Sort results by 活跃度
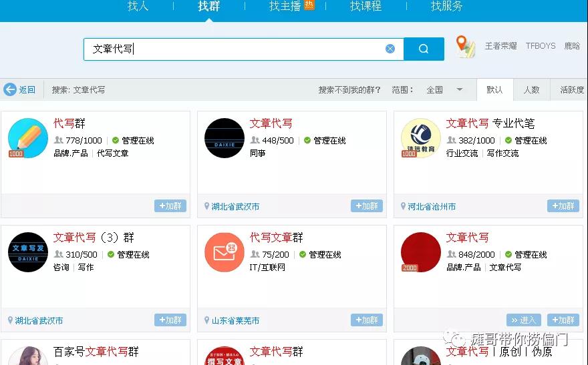 (571, 89)
